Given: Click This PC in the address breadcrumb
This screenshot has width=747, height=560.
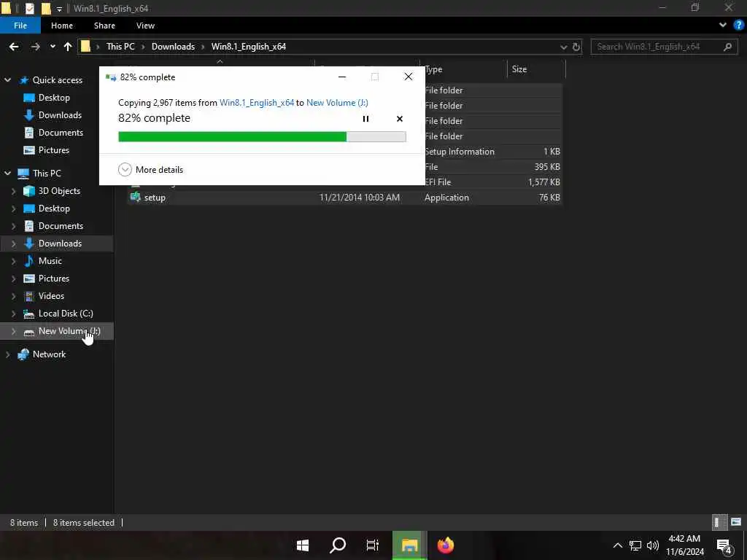Looking at the screenshot, I should click(120, 47).
